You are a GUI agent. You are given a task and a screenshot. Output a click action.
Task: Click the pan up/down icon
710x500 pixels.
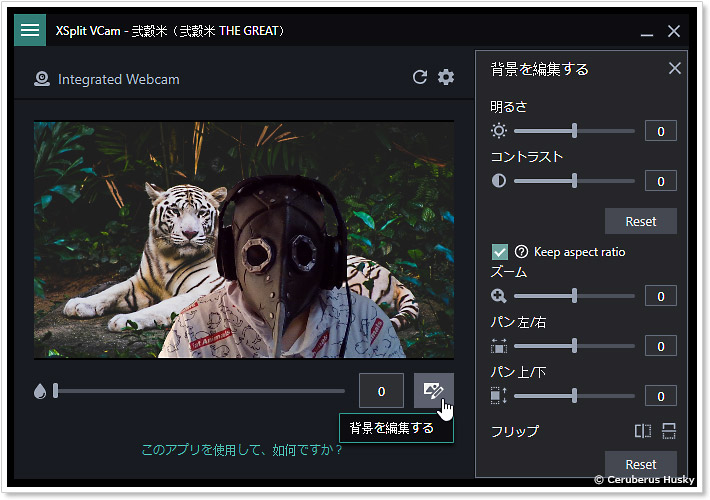click(x=499, y=396)
